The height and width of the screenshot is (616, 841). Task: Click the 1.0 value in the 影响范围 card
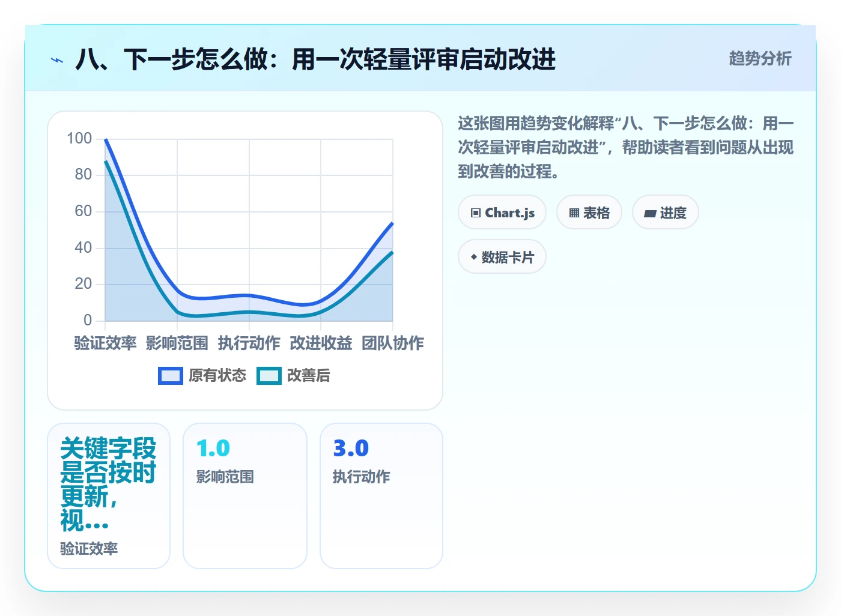213,448
